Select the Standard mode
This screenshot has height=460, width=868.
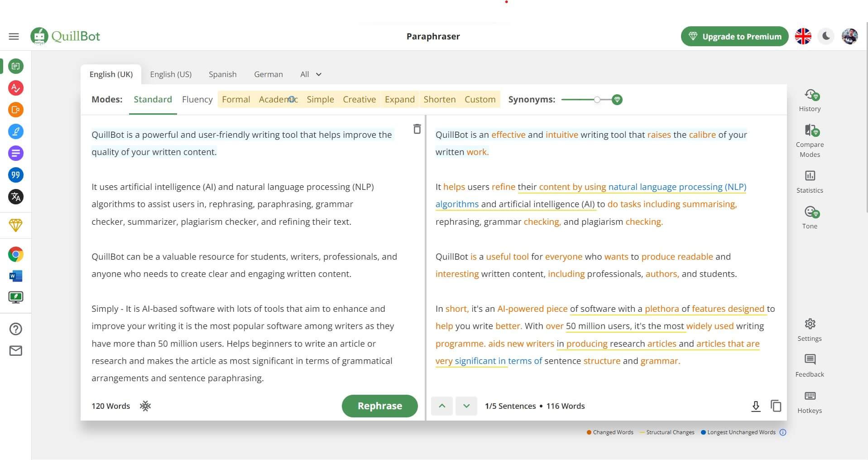pyautogui.click(x=153, y=99)
